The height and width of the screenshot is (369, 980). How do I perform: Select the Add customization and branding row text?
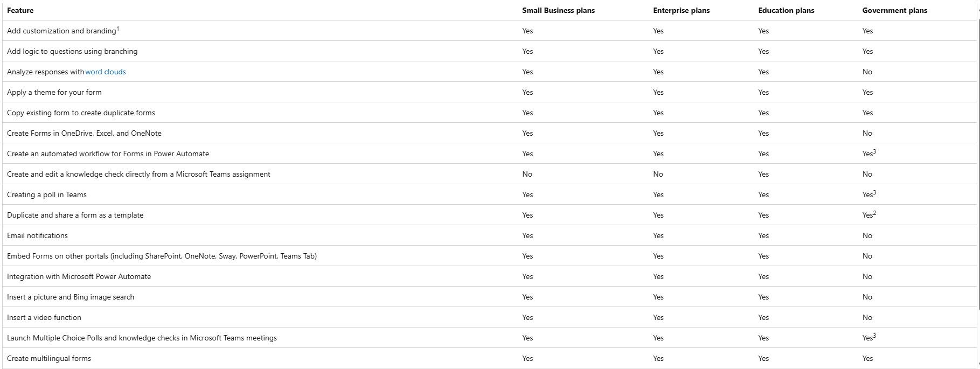61,31
